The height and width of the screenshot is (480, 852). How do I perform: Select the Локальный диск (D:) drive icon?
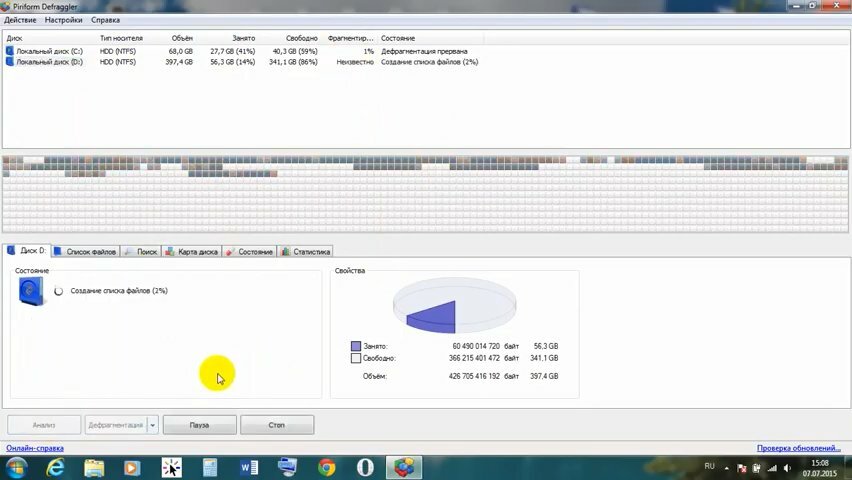tap(9, 61)
